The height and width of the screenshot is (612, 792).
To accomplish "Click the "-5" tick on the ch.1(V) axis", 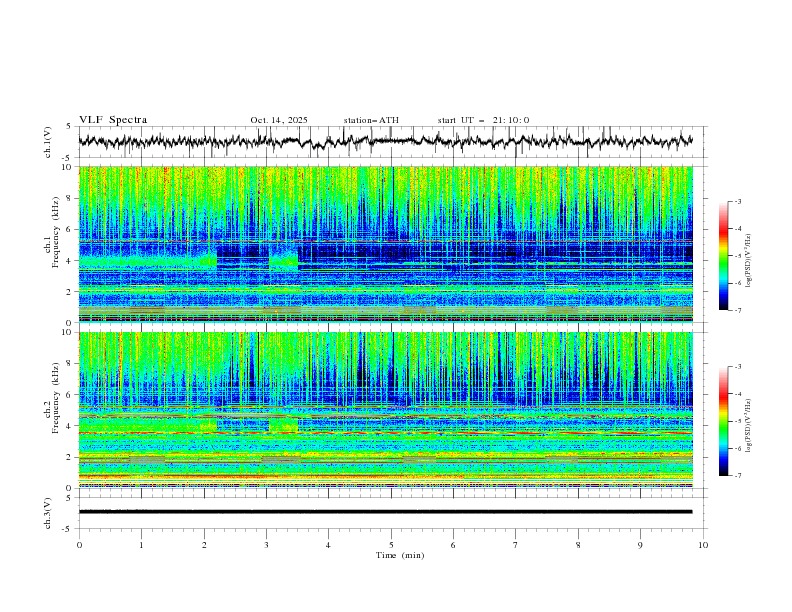I will click(67, 158).
